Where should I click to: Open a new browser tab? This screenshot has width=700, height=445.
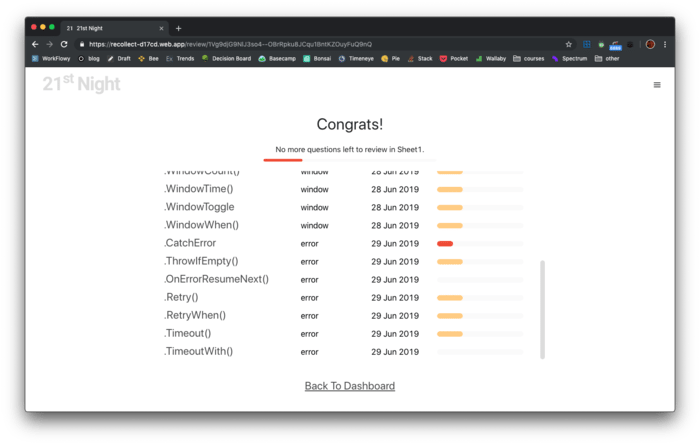[x=179, y=28]
